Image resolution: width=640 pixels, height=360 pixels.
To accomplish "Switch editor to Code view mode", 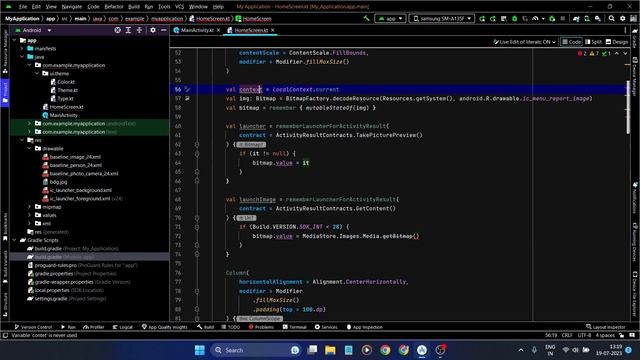I will [571, 42].
